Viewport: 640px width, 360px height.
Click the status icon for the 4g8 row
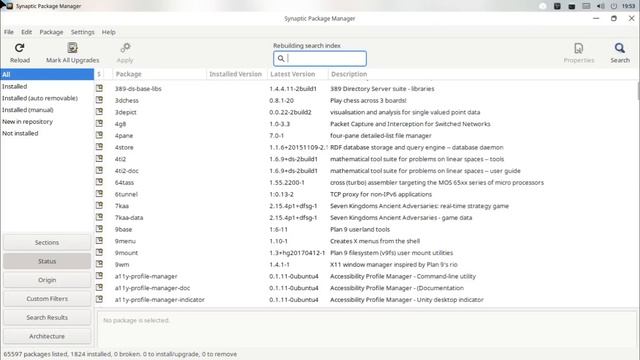[99, 123]
